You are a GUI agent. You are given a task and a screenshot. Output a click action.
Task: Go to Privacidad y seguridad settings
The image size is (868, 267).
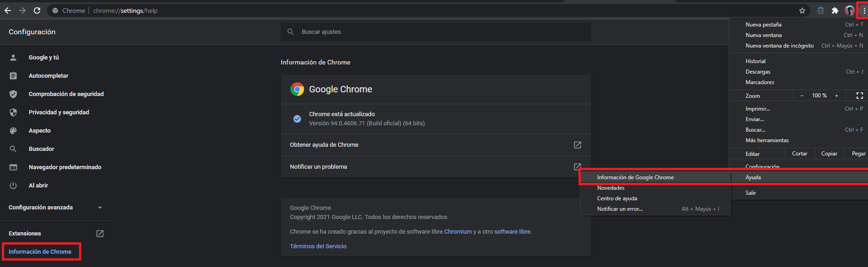tap(59, 112)
